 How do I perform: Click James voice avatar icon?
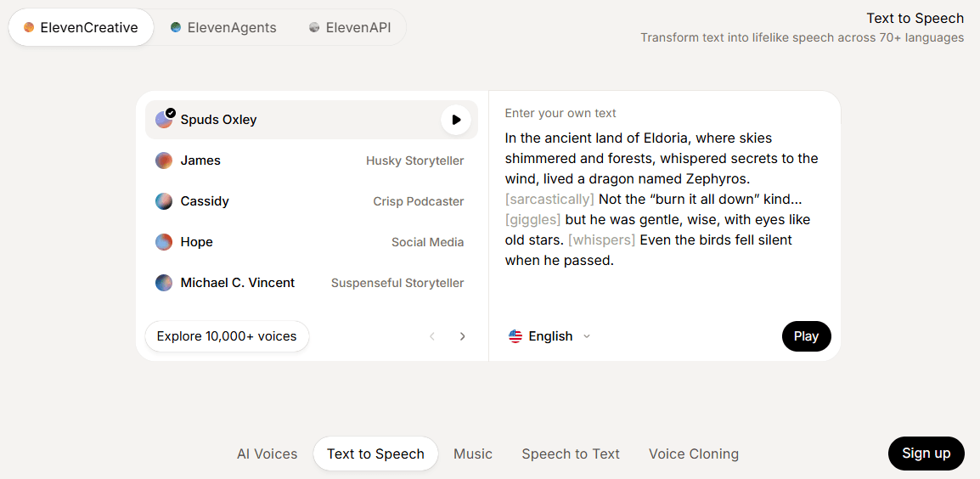pyautogui.click(x=164, y=161)
